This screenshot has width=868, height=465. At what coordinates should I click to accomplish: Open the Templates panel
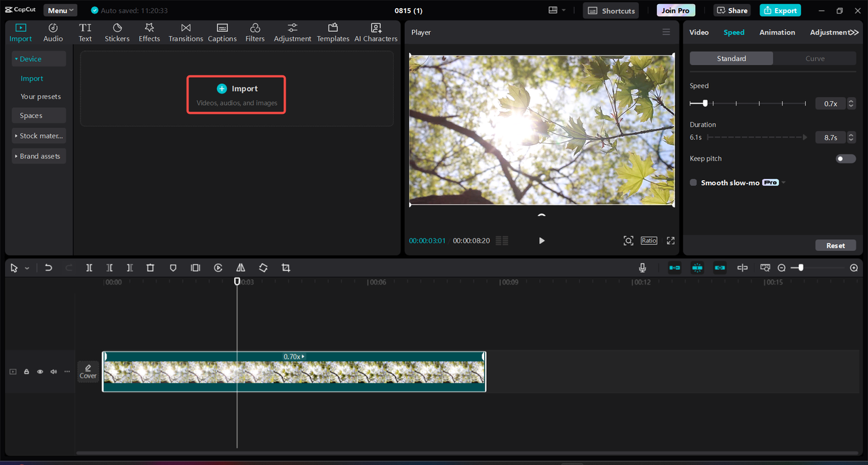[333, 32]
